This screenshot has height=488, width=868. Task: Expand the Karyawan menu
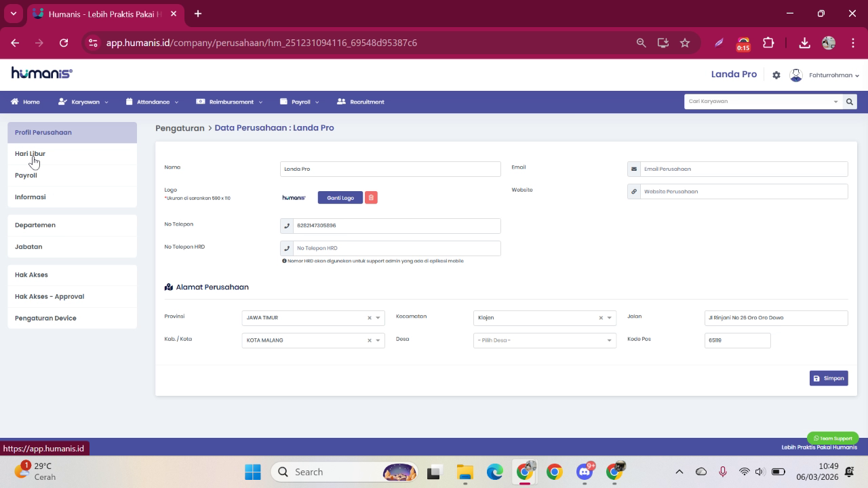pos(83,102)
